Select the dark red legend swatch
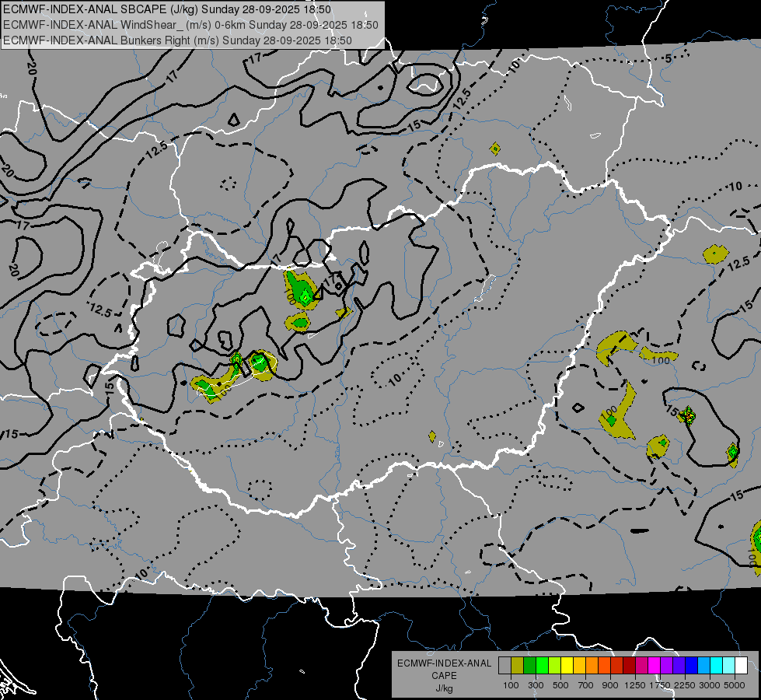 point(629,666)
